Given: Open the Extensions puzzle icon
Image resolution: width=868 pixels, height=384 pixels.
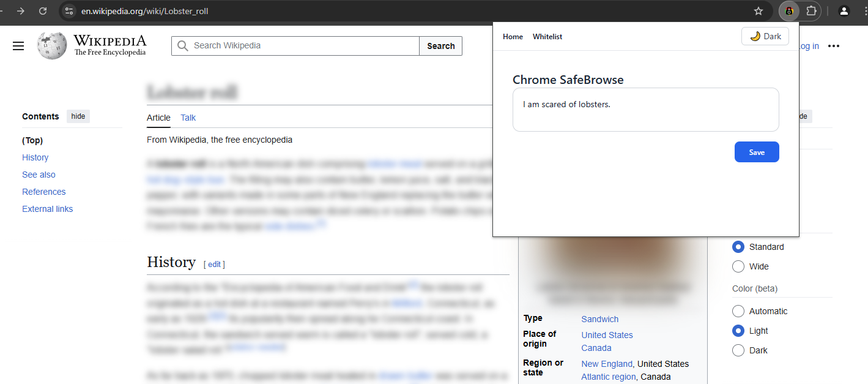Looking at the screenshot, I should [x=811, y=11].
